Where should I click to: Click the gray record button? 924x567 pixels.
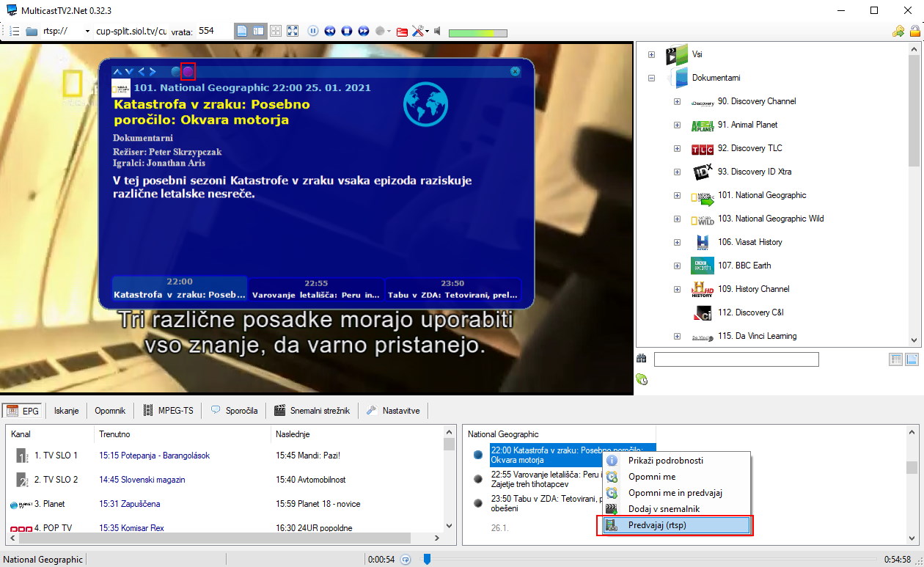pos(380,31)
